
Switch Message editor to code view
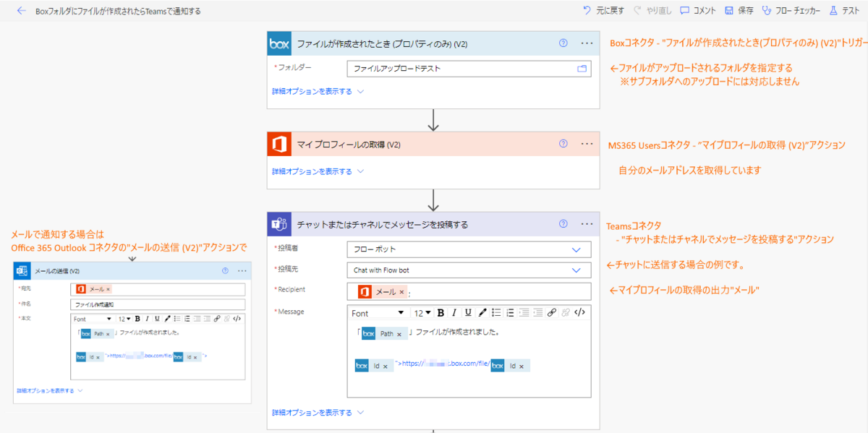pyautogui.click(x=578, y=312)
